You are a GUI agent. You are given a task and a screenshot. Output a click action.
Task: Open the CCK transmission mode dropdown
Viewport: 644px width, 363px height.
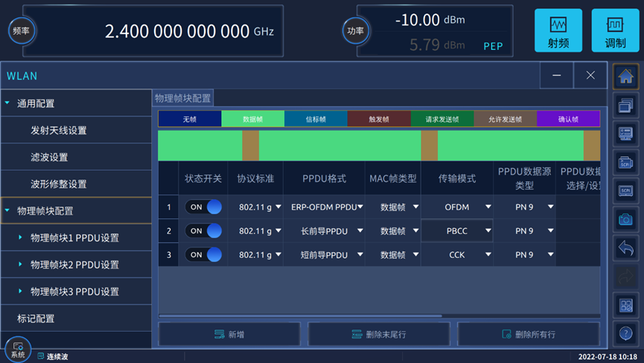(x=457, y=254)
